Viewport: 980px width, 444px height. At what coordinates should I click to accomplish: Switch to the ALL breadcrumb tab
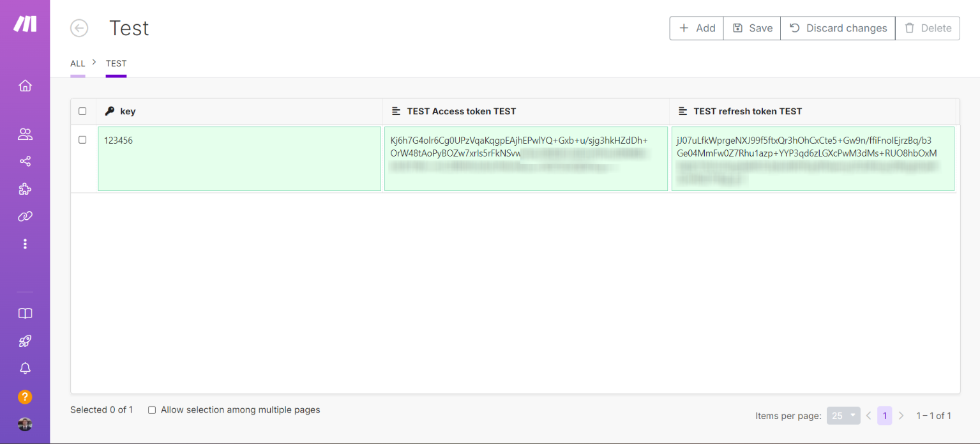coord(77,63)
